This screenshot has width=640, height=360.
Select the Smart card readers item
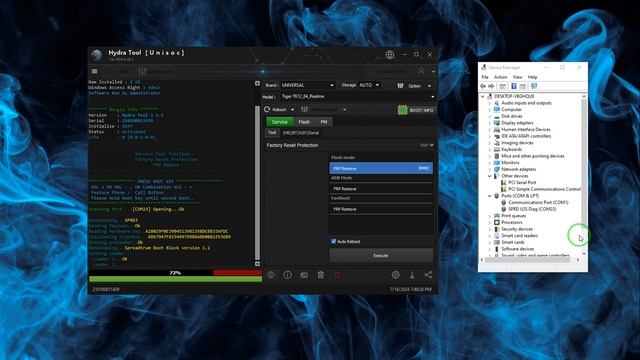point(520,236)
